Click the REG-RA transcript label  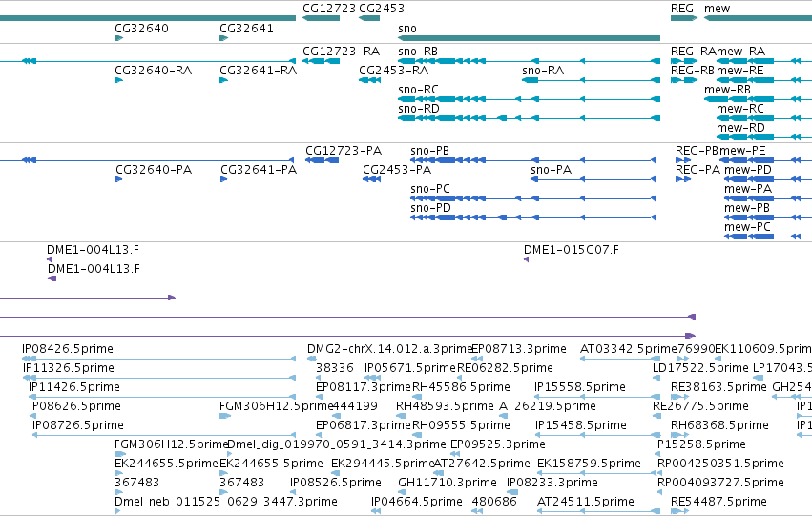tap(694, 52)
